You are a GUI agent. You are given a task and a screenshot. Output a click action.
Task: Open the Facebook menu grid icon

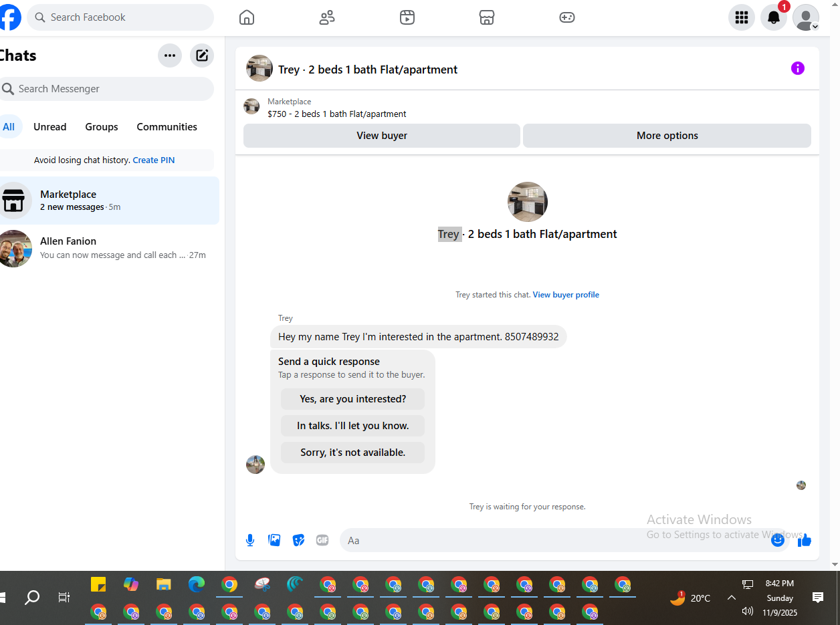tap(742, 17)
